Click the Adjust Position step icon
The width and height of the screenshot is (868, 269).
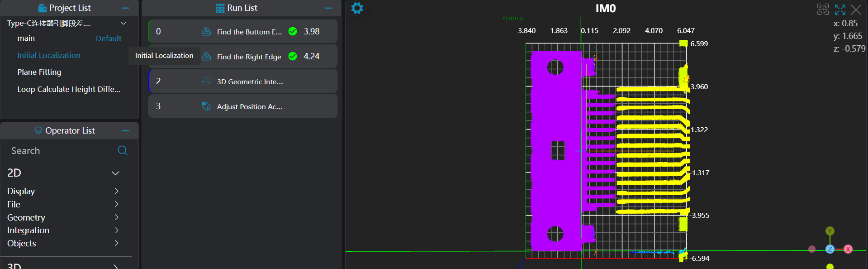pos(206,106)
